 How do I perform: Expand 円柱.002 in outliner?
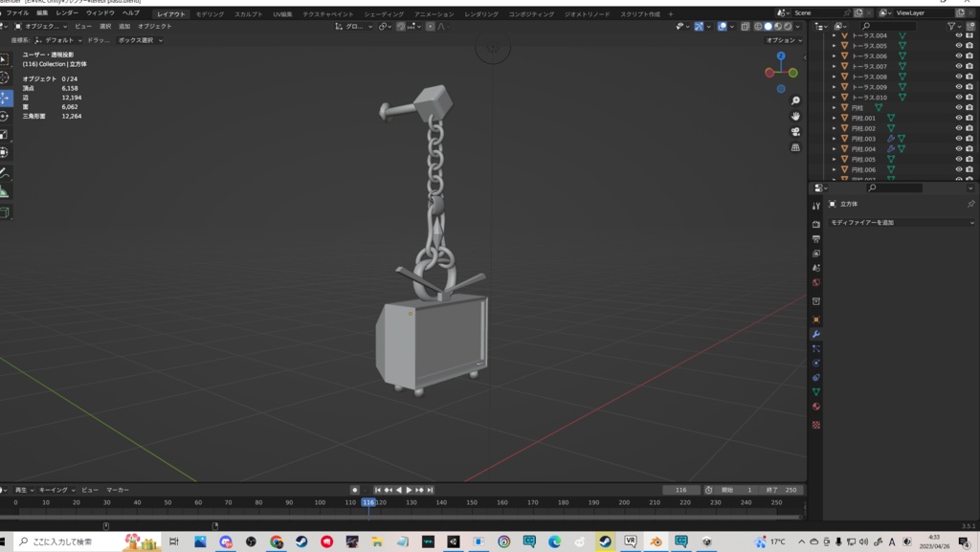click(834, 128)
